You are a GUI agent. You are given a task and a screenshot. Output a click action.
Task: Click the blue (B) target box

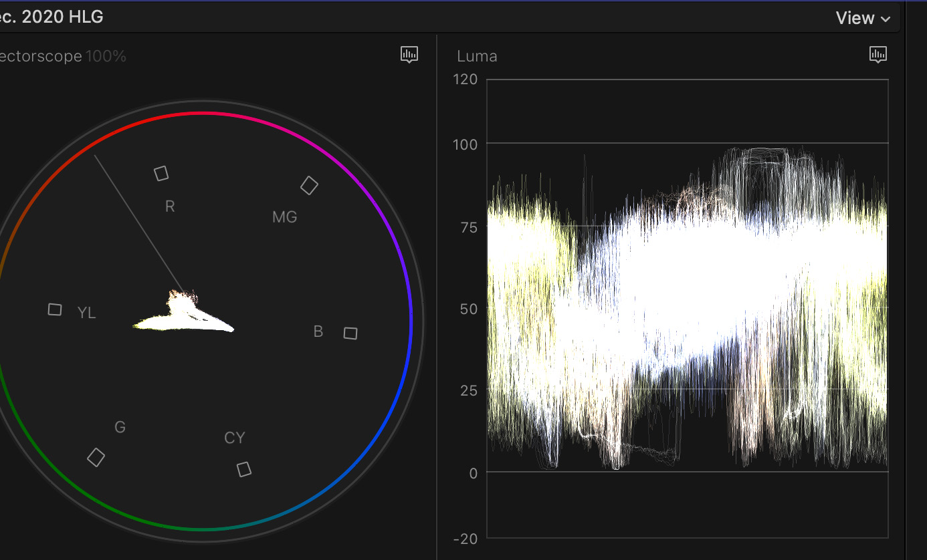(350, 333)
